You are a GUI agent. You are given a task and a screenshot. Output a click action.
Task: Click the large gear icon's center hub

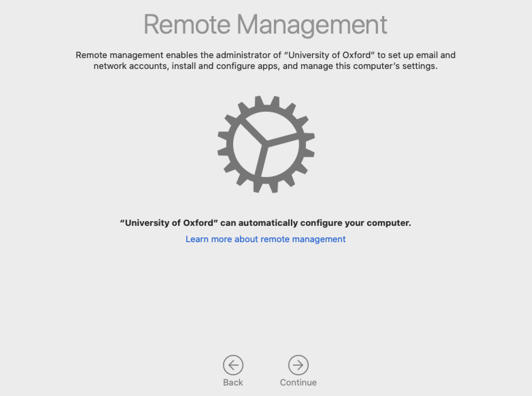[265, 144]
